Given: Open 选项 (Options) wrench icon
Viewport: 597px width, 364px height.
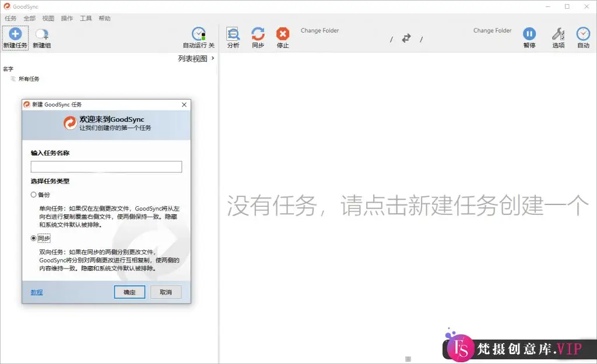Looking at the screenshot, I should (558, 34).
